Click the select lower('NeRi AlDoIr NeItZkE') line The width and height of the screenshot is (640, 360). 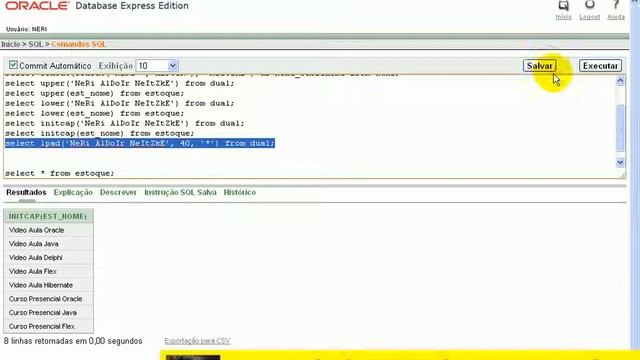120,103
